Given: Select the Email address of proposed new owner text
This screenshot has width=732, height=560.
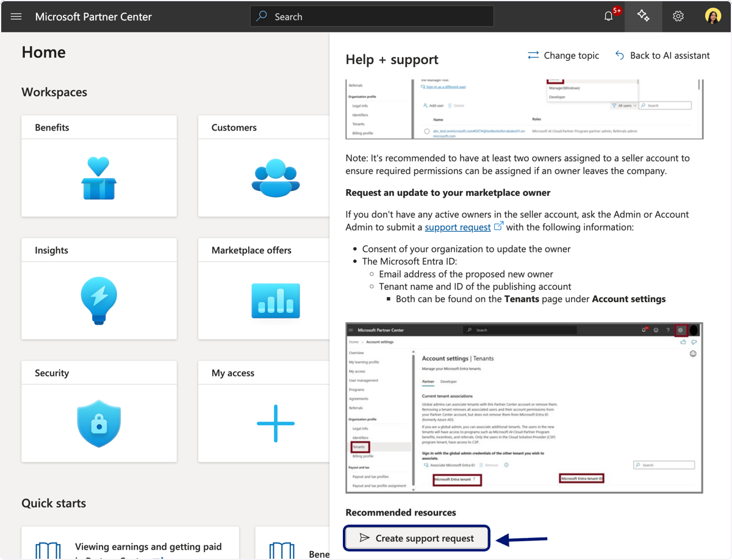Looking at the screenshot, I should (466, 274).
